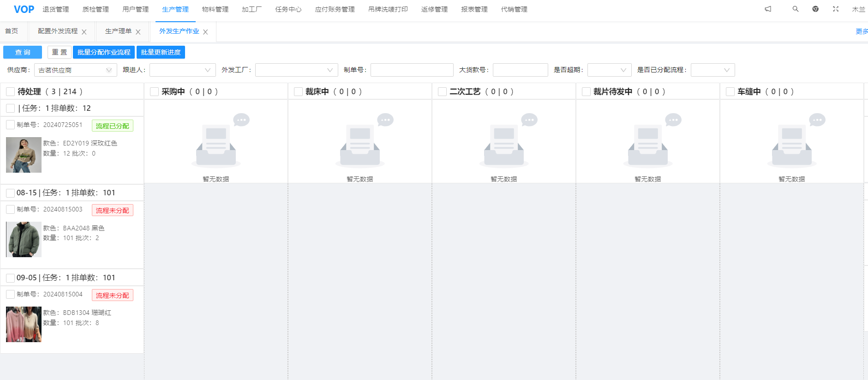Open the 物料管理 menu
Viewport: 868px width, 380px height.
pyautogui.click(x=215, y=9)
